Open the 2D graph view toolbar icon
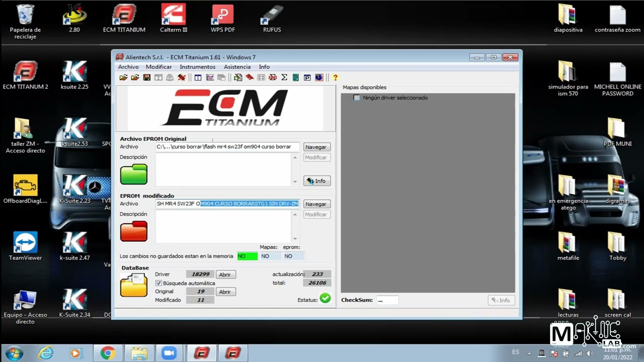The width and height of the screenshot is (644, 362). coord(210,77)
